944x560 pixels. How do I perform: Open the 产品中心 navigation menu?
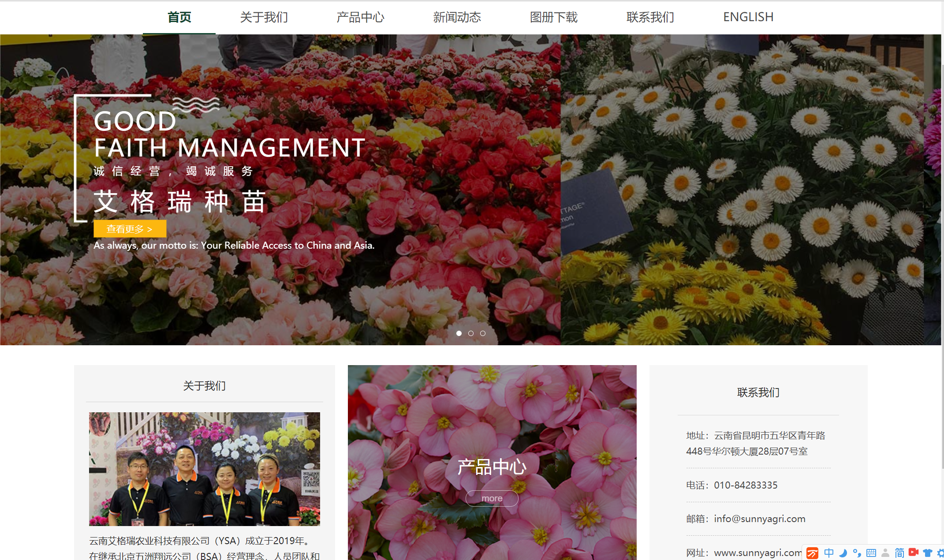(x=360, y=17)
